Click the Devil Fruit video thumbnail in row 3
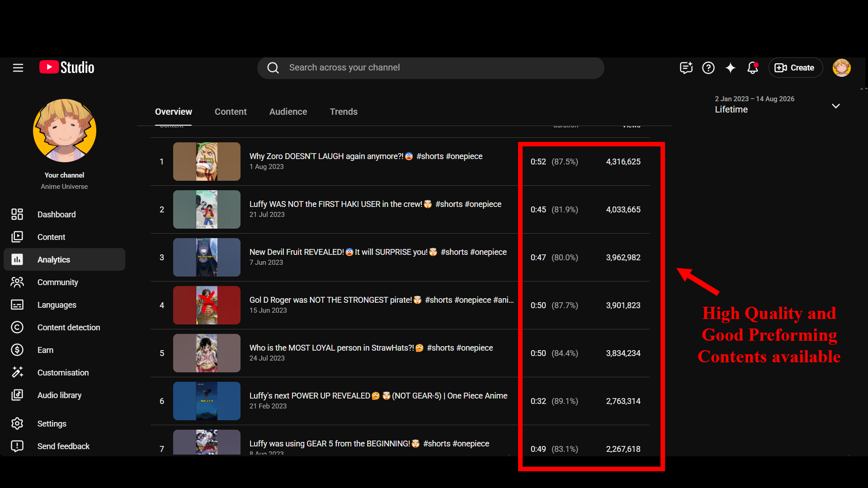The width and height of the screenshot is (868, 488). point(207,257)
